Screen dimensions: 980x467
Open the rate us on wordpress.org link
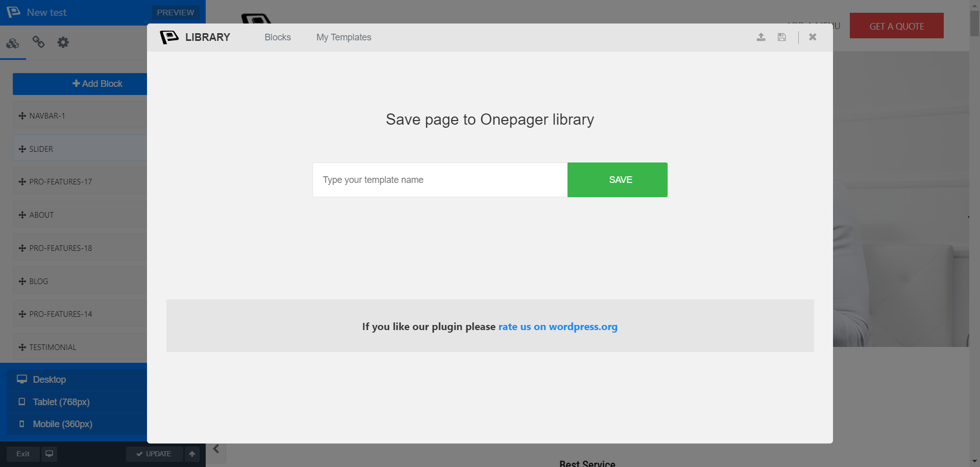pos(558,326)
